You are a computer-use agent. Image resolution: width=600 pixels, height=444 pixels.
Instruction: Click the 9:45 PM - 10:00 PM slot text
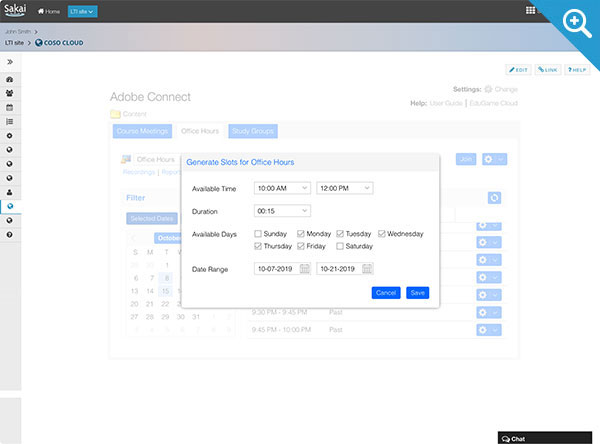tap(281, 330)
